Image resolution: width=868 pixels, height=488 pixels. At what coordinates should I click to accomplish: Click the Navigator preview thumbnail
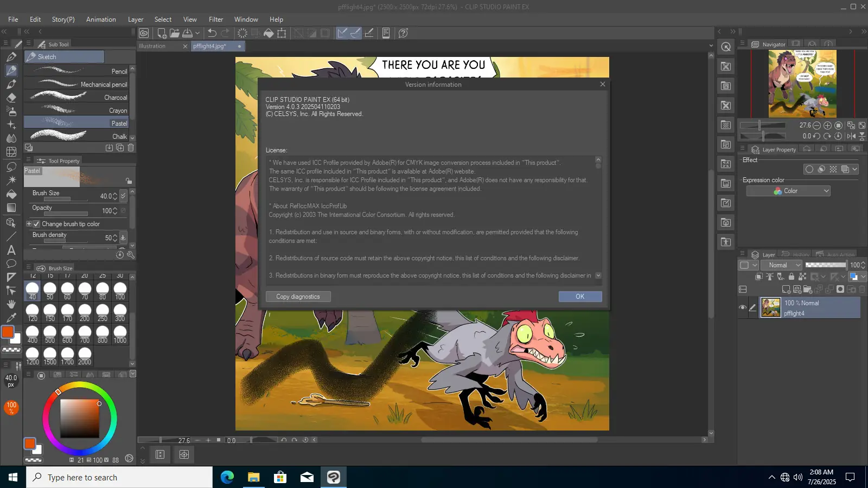pos(802,84)
